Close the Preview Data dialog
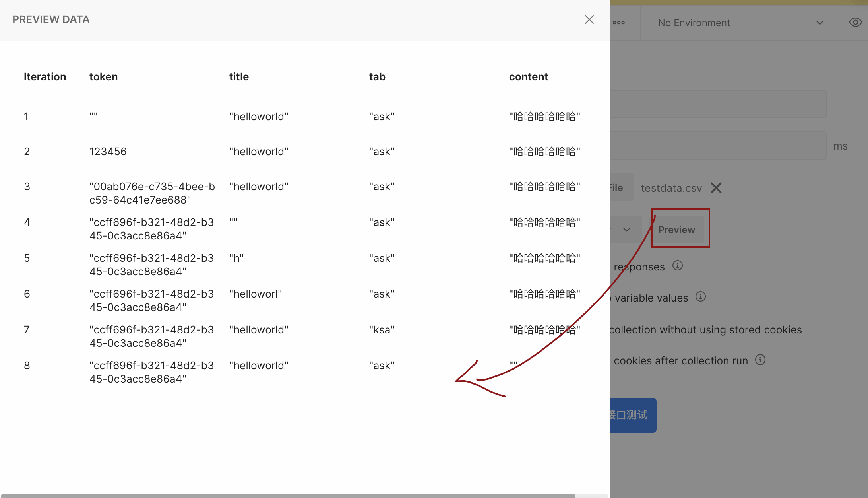Viewport: 868px width, 498px height. (589, 19)
